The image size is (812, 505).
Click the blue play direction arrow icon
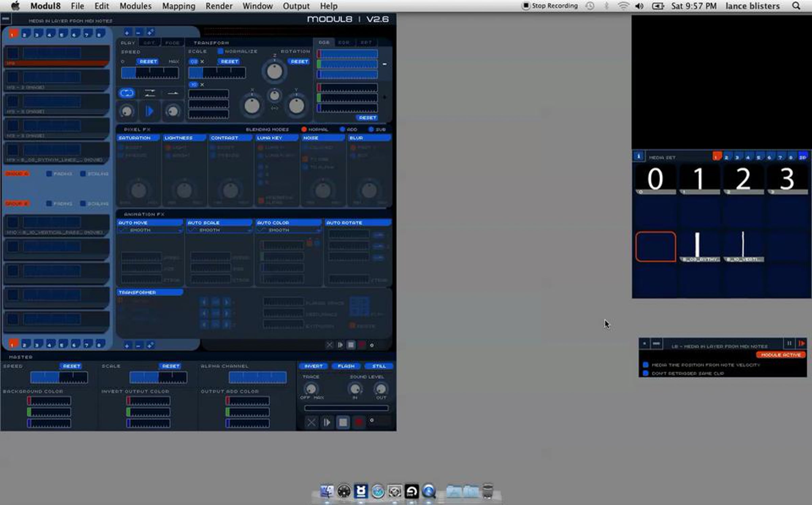click(149, 111)
